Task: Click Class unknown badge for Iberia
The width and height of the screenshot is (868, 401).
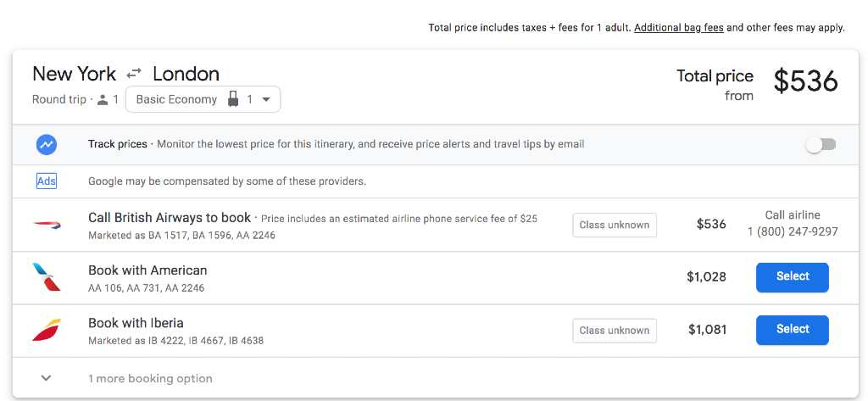Action: point(615,330)
